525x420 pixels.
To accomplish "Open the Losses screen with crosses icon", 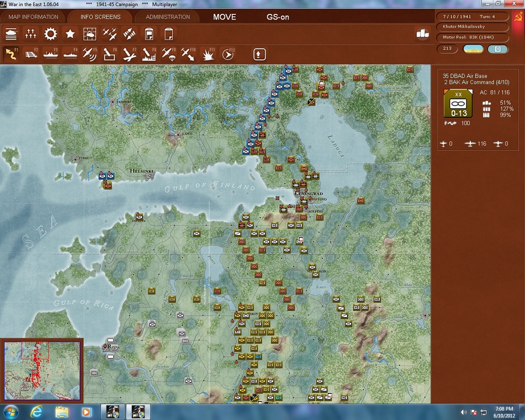I will click(31, 34).
